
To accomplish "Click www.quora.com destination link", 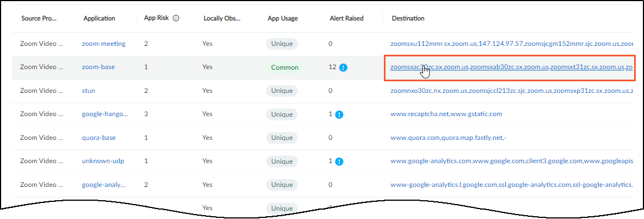I will coord(415,138).
